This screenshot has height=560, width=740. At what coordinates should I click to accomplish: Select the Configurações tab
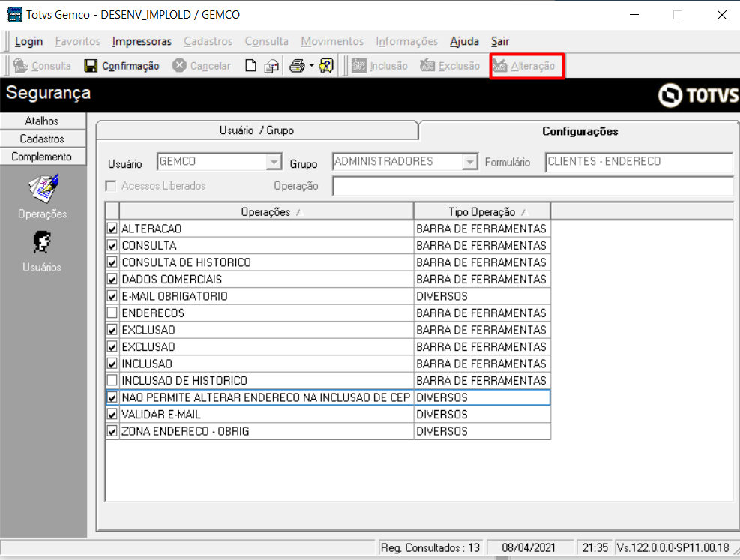tap(580, 131)
